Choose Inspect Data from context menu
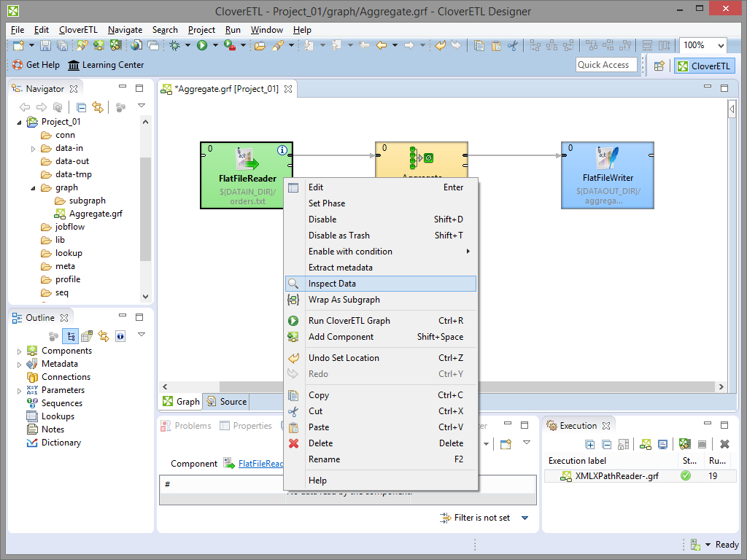 tap(332, 284)
